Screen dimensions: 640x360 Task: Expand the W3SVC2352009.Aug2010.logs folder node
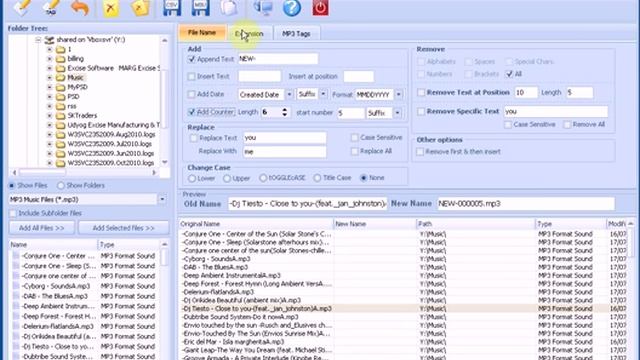click(x=49, y=134)
